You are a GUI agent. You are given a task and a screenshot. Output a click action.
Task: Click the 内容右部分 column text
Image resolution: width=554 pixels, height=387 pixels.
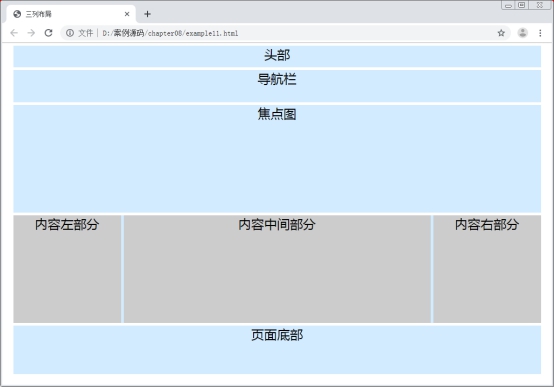point(487,225)
